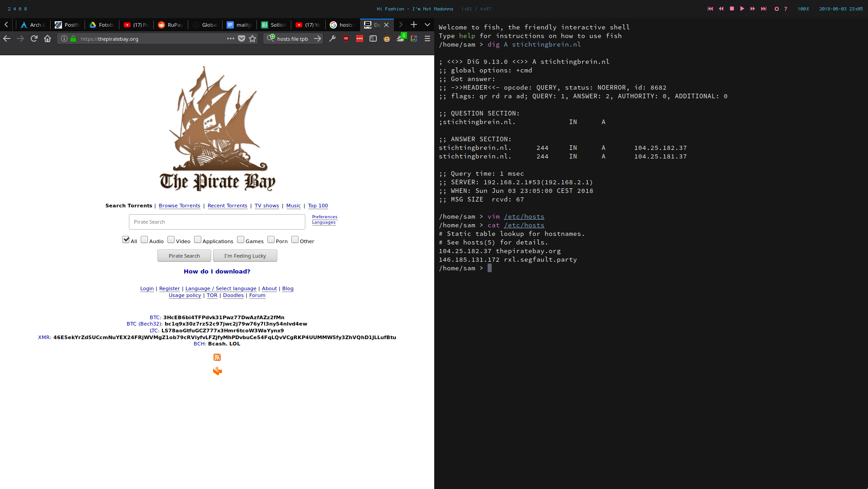The width and height of the screenshot is (868, 489).
Task: Open the RSS feed icon
Action: pyautogui.click(x=217, y=357)
